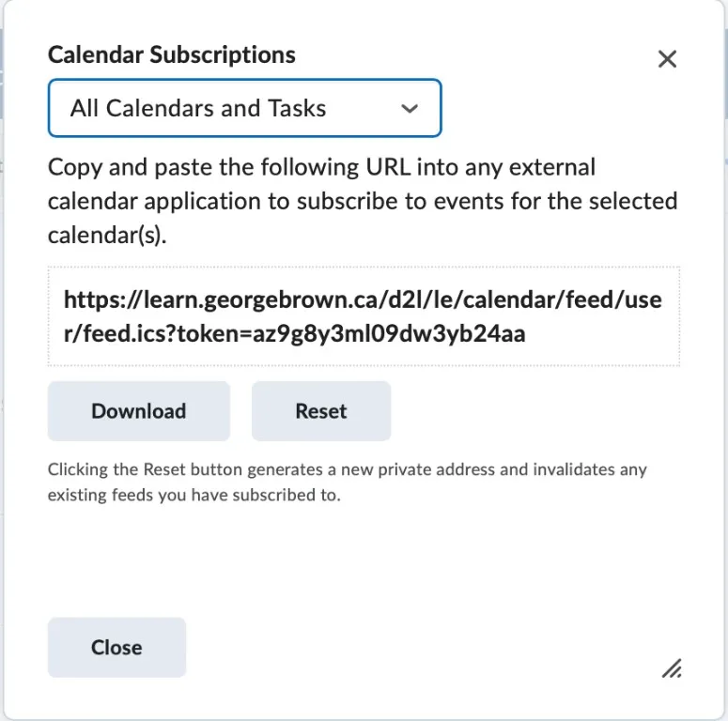Click the dialog resize handle icon
728x721 pixels.
click(x=671, y=667)
